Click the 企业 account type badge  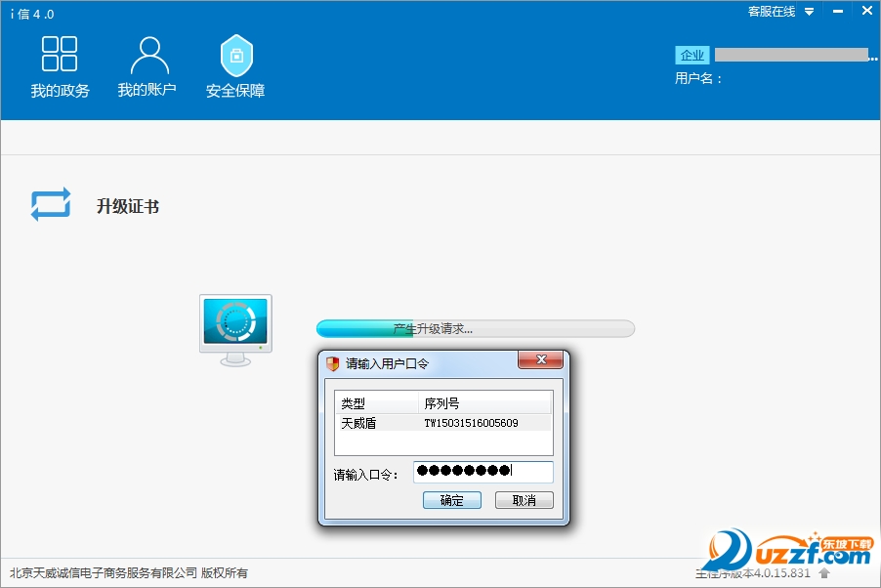tap(692, 55)
